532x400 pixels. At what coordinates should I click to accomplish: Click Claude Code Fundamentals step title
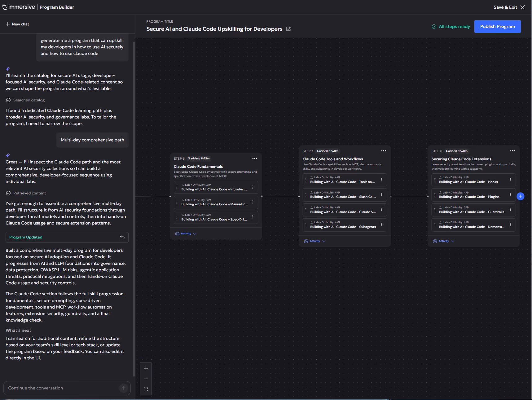click(x=198, y=167)
